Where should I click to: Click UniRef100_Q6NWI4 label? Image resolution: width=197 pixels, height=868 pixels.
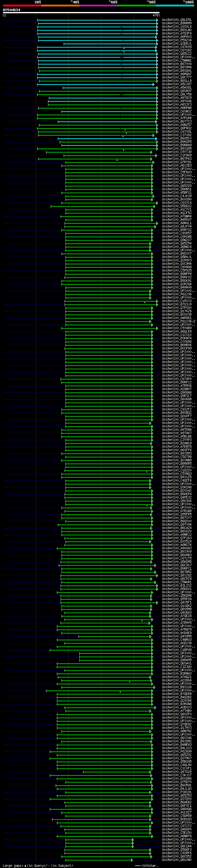(176, 247)
